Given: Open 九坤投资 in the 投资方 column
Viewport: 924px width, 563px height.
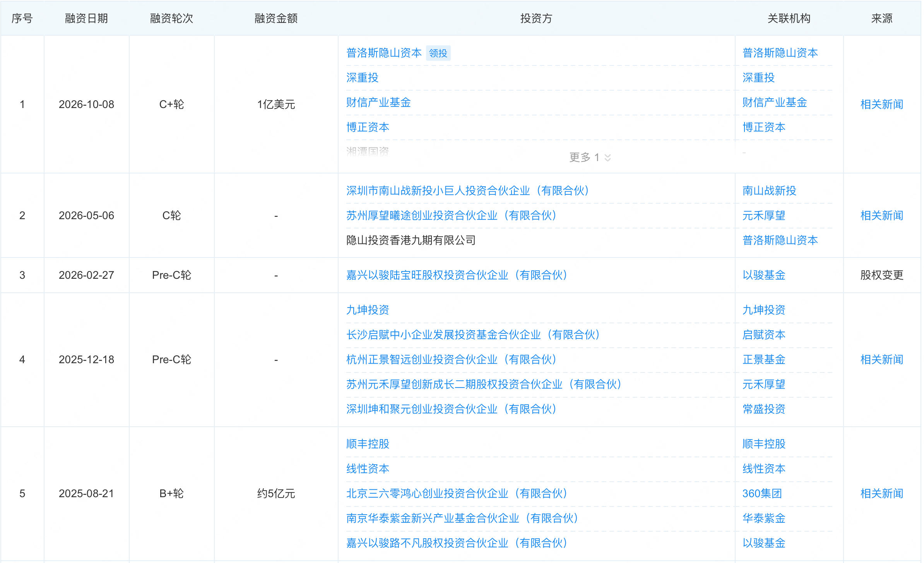Looking at the screenshot, I should click(x=368, y=310).
